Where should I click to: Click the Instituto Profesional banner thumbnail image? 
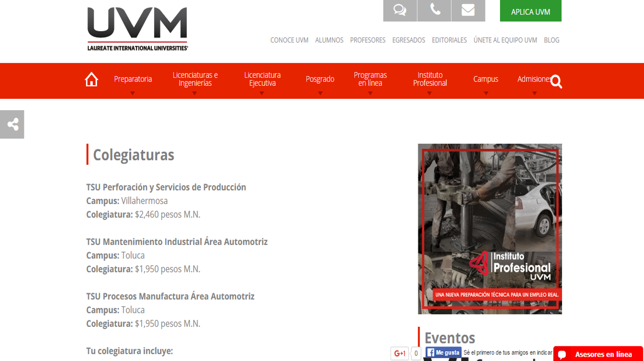coord(490,228)
